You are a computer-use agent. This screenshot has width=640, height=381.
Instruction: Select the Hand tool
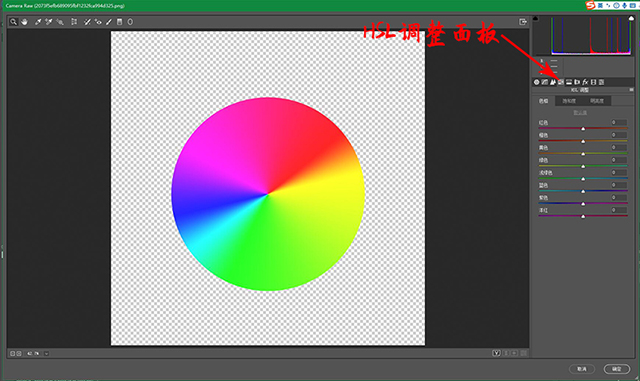[24, 22]
